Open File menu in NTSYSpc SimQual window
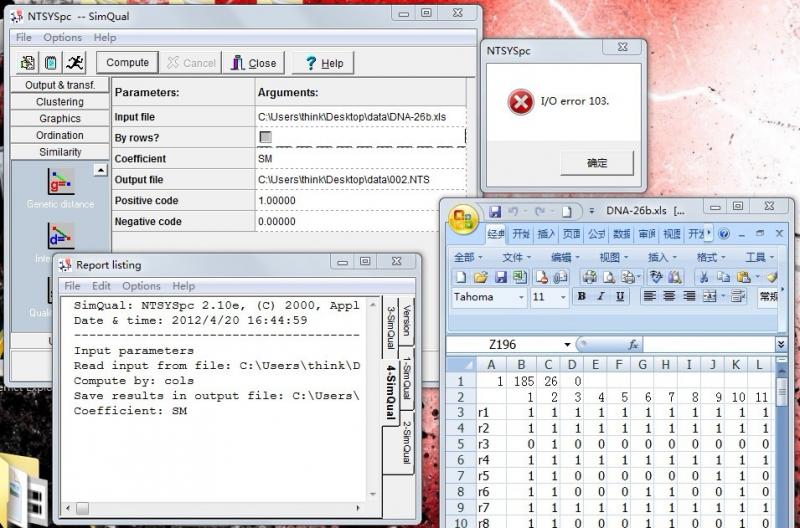The image size is (800, 528). 23,37
